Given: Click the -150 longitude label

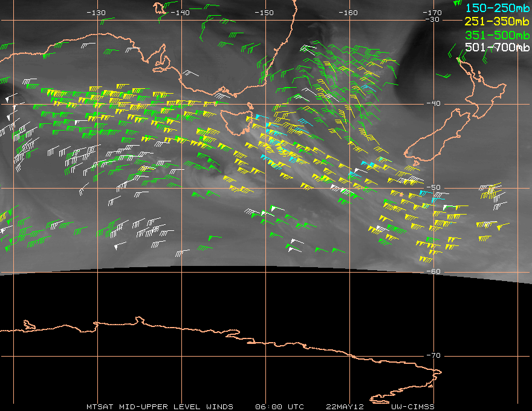Looking at the screenshot, I should pos(264,13).
